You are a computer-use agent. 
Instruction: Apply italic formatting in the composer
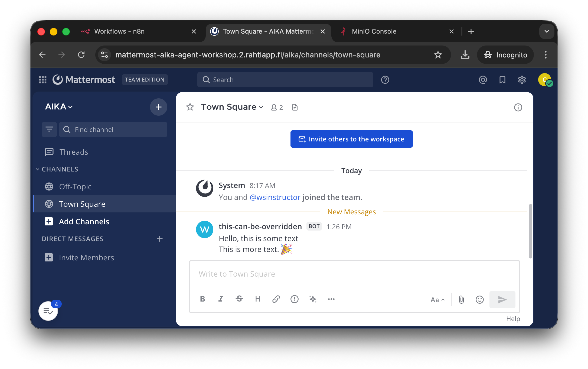click(x=221, y=299)
